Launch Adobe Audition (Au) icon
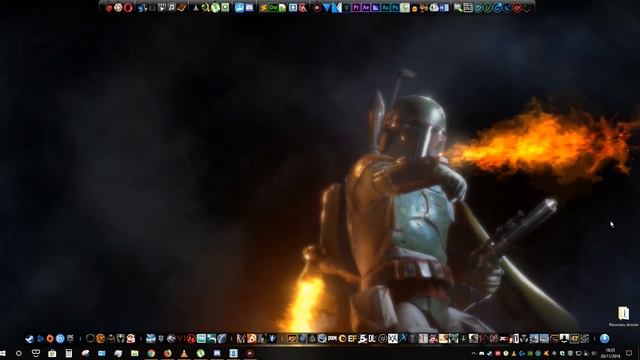The height and width of the screenshot is (360, 640). coord(385,7)
